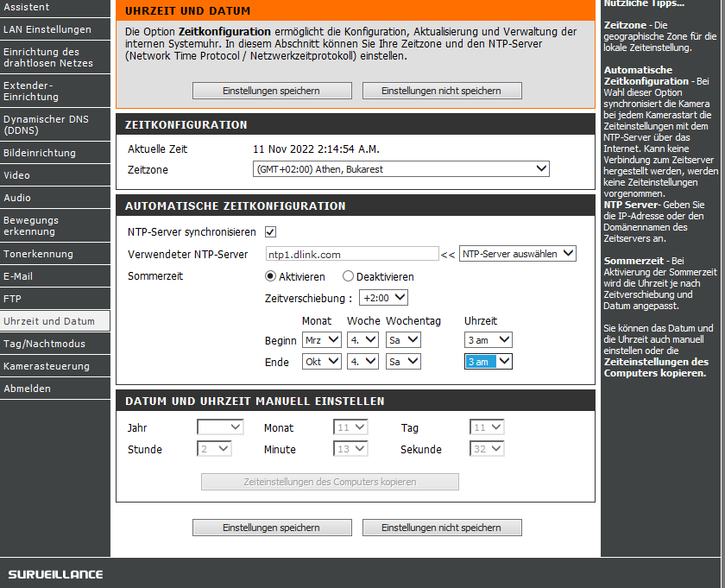The image size is (725, 588).
Task: Open the Stunde dropdown
Action: (x=214, y=449)
